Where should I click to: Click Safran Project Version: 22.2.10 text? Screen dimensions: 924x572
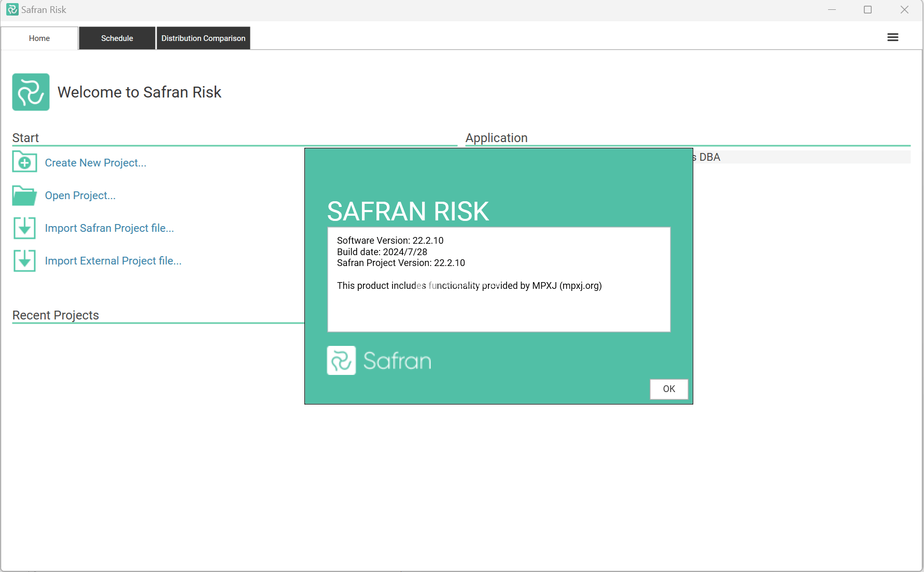point(401,263)
